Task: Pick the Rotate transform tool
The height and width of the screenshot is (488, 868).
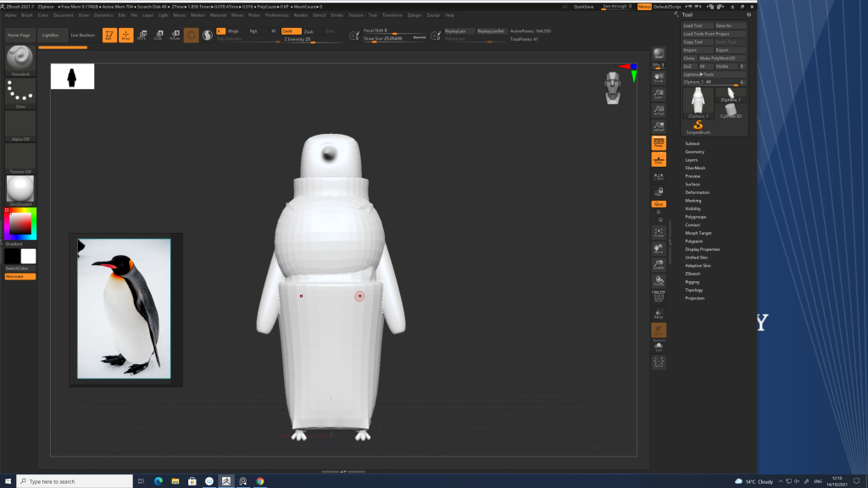Action: click(175, 35)
